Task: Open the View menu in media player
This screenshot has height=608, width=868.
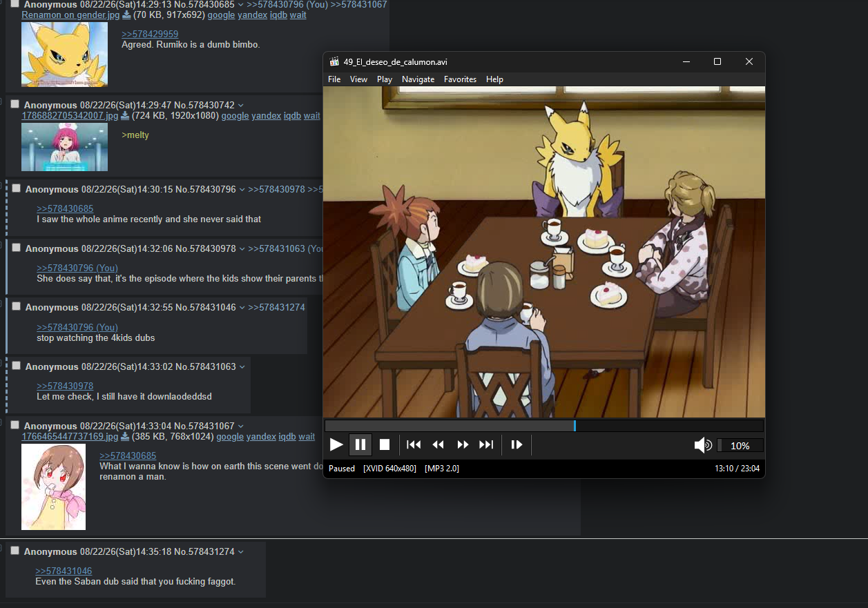Action: (x=358, y=79)
